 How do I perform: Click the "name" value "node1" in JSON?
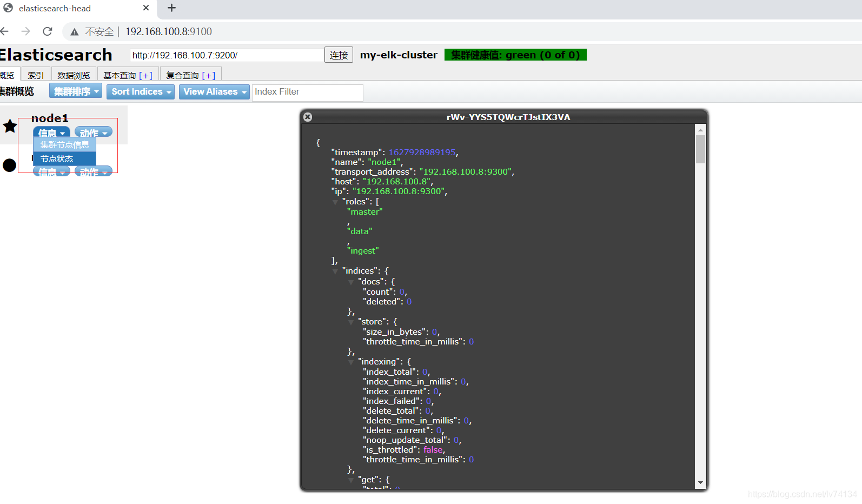point(384,162)
